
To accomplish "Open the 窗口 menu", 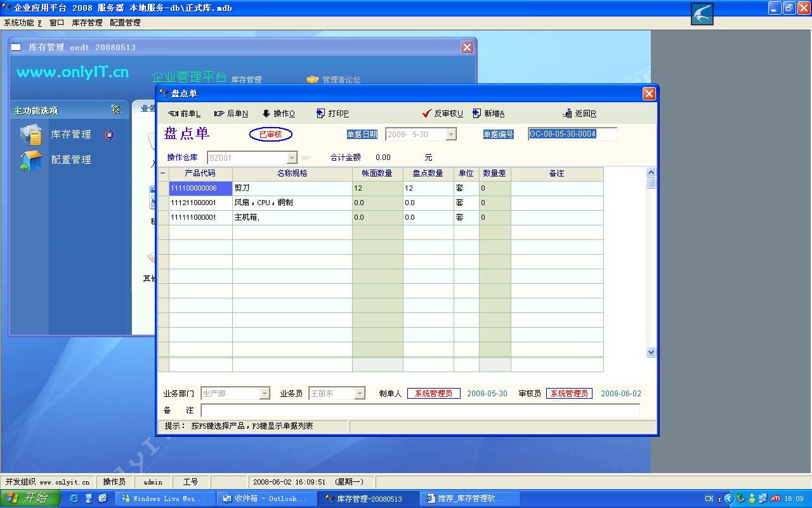I will tap(56, 23).
